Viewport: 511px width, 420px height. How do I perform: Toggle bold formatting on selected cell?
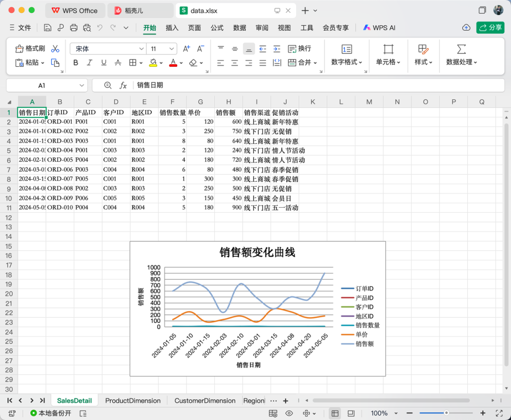tap(75, 62)
